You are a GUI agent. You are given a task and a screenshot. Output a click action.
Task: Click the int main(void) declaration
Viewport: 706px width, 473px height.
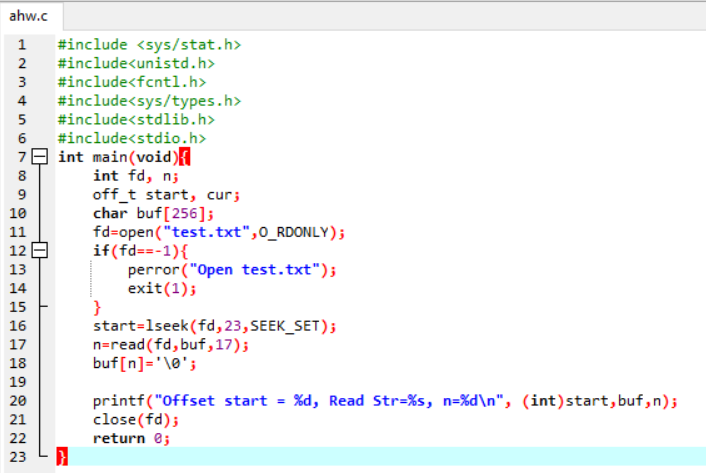[118, 157]
